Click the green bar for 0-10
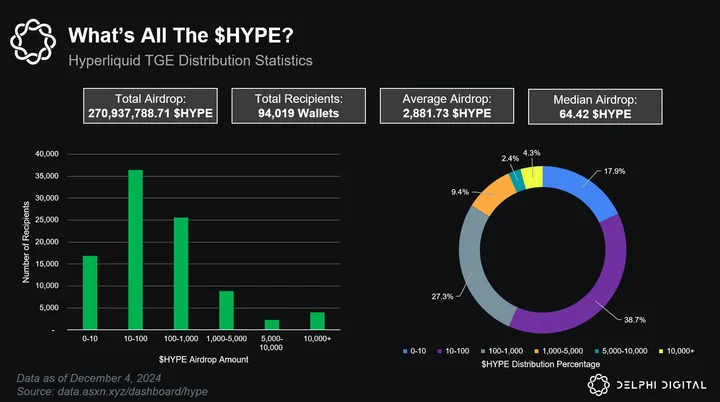 click(90, 293)
